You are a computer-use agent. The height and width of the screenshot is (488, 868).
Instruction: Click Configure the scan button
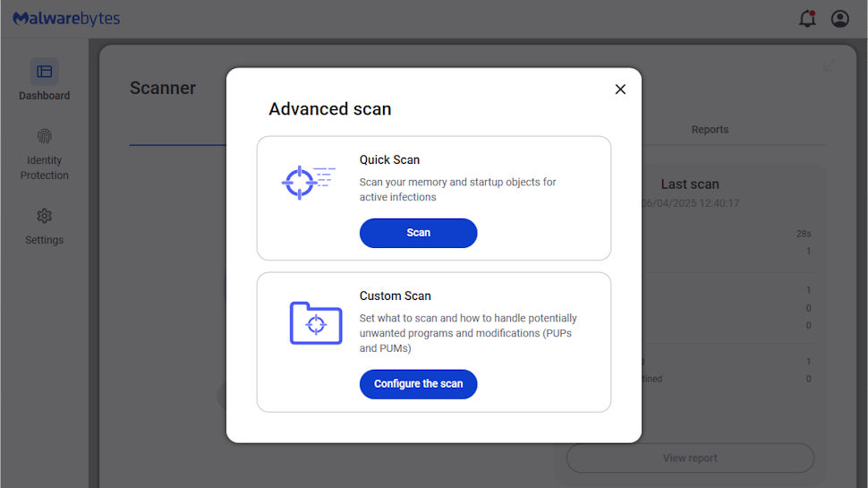[418, 384]
